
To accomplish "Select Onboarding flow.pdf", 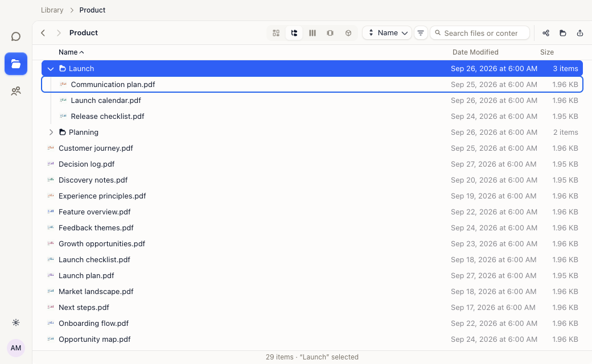I will [x=313, y=324].
